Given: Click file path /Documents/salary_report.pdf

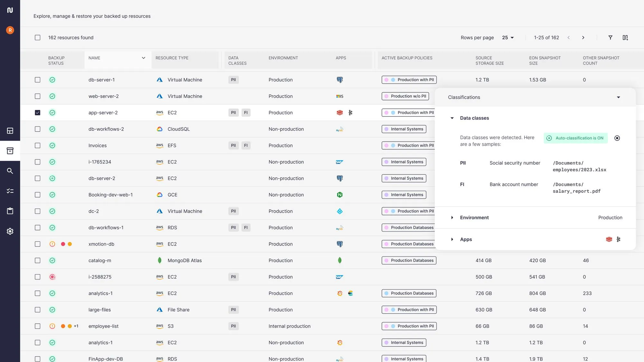Looking at the screenshot, I should tap(576, 188).
